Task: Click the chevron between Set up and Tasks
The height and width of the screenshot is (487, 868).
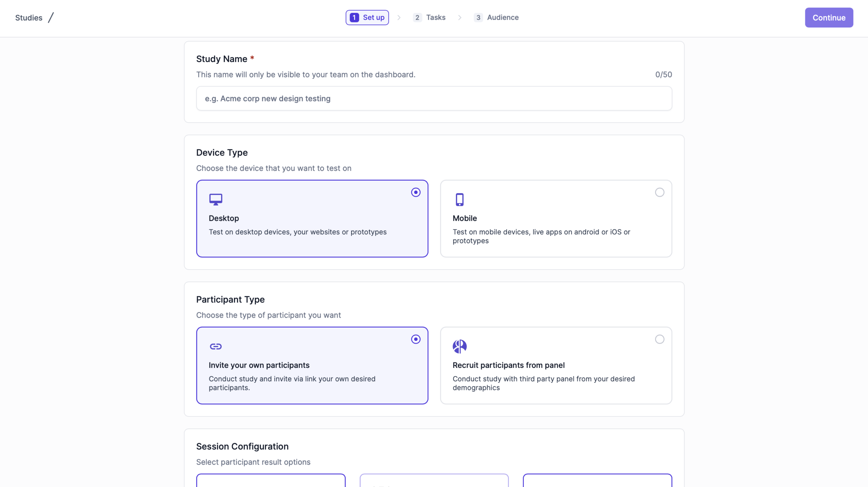Action: (399, 18)
